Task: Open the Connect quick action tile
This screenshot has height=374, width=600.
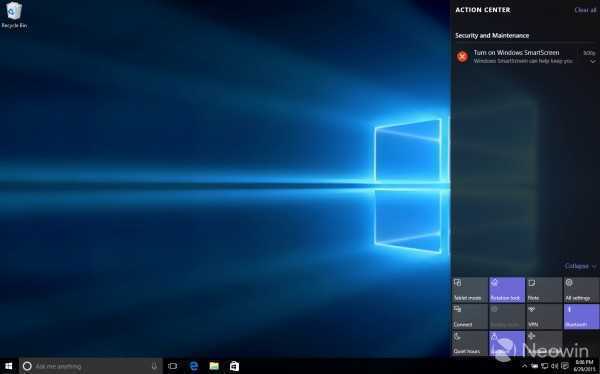Action: click(x=470, y=317)
